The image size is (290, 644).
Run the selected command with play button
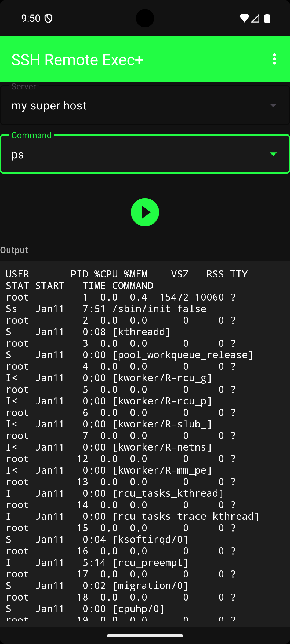point(145,212)
